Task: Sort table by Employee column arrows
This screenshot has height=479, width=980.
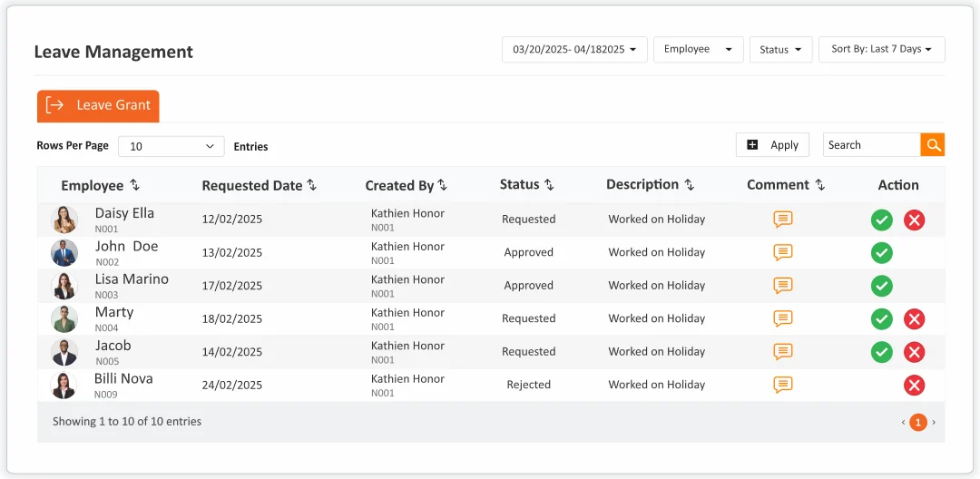Action: coord(135,185)
